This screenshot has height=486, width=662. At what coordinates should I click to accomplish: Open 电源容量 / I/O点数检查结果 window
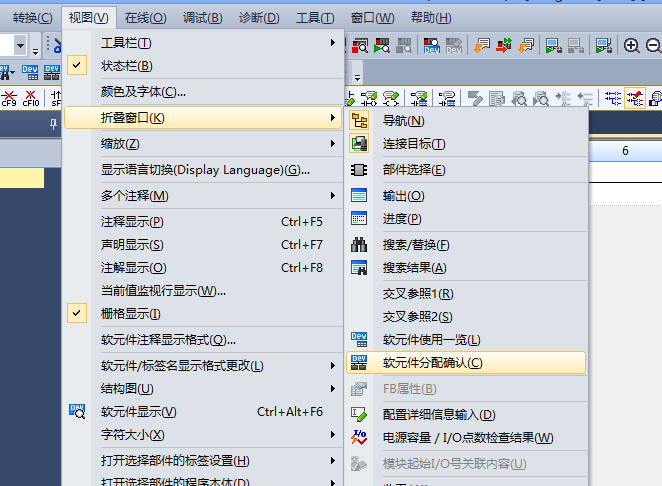coord(467,438)
